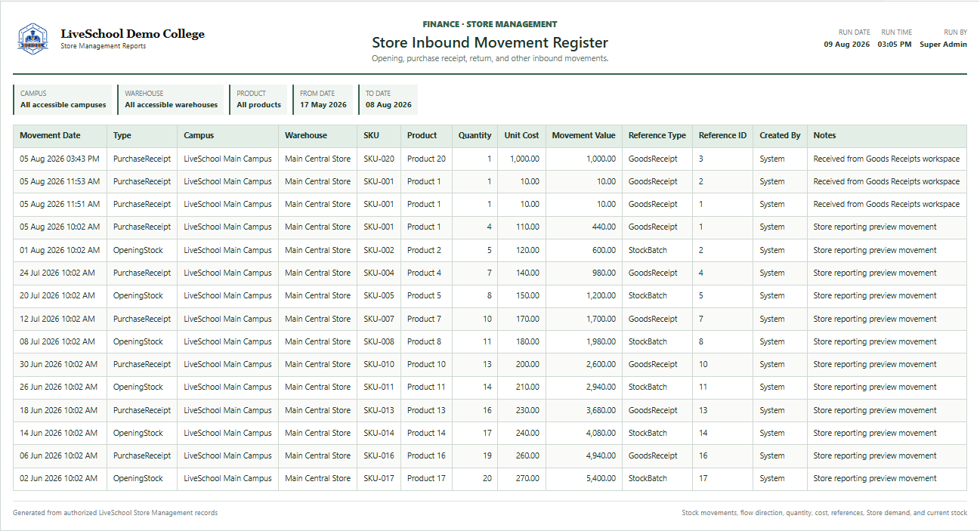Click 'Store Management Reports' subtitle
This screenshot has height=531, width=980.
pyautogui.click(x=104, y=46)
